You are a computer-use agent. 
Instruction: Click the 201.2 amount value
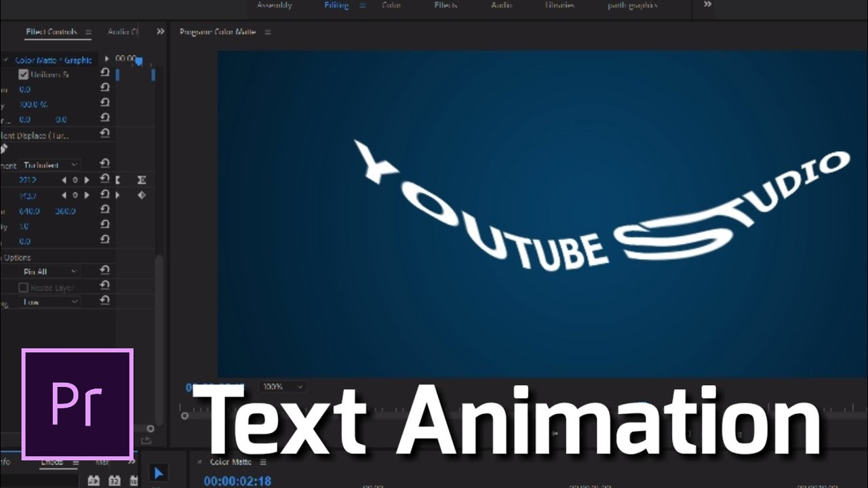pos(28,180)
